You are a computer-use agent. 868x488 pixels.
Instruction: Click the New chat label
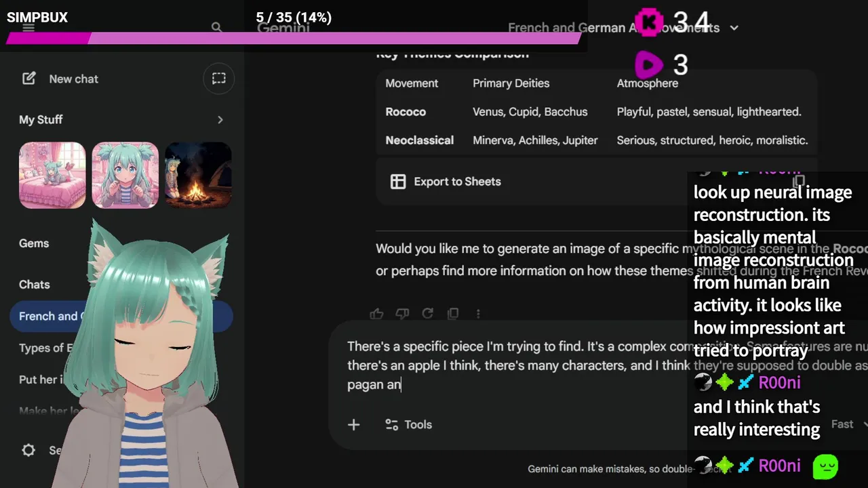point(73,79)
